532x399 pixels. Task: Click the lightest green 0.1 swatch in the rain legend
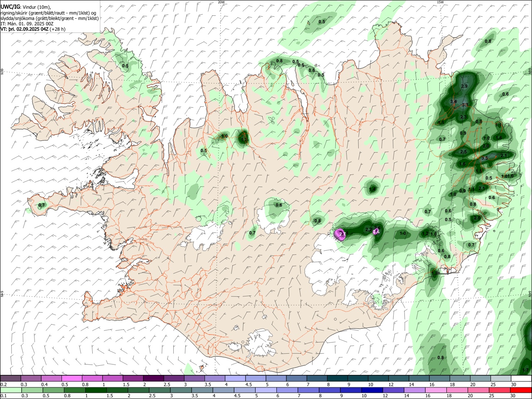point(11,390)
